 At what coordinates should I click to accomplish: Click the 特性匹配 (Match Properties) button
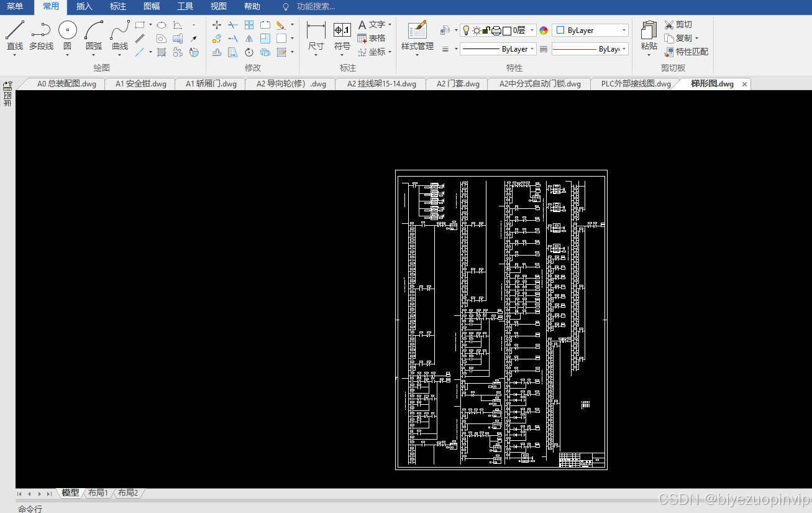click(686, 52)
